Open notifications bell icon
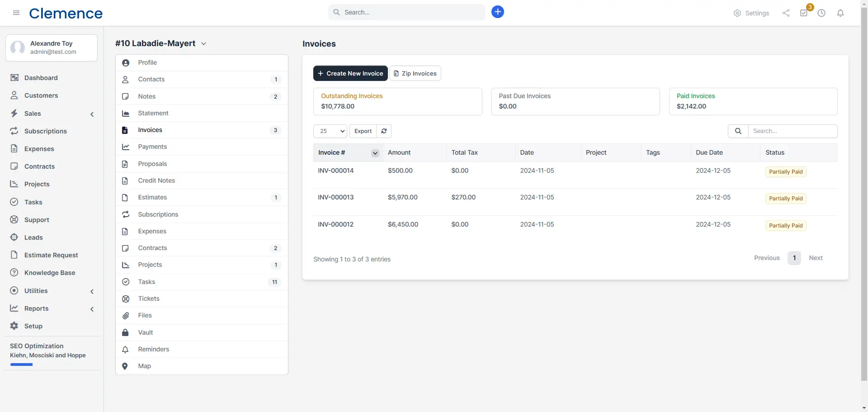 coord(840,13)
